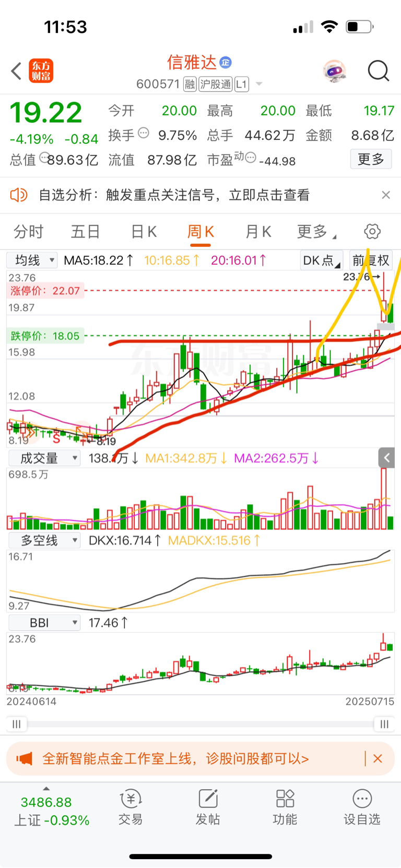Select the 周K tab

click(200, 231)
